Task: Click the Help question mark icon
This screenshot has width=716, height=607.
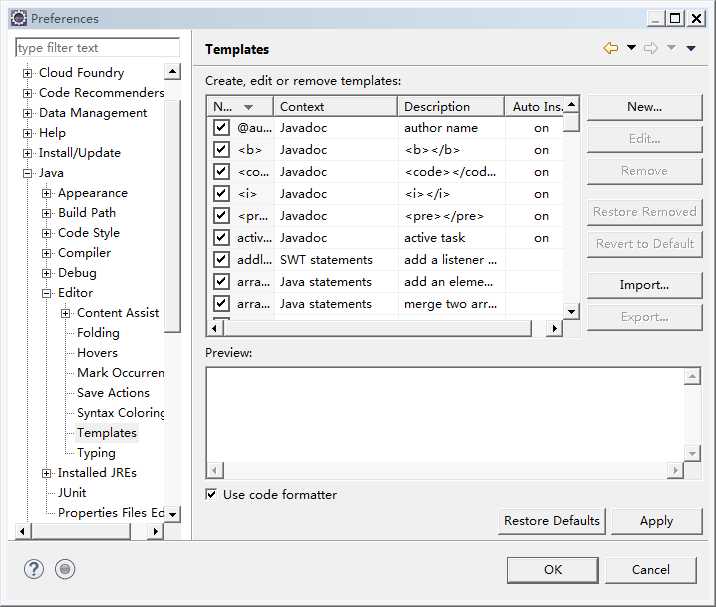Action: point(34,569)
